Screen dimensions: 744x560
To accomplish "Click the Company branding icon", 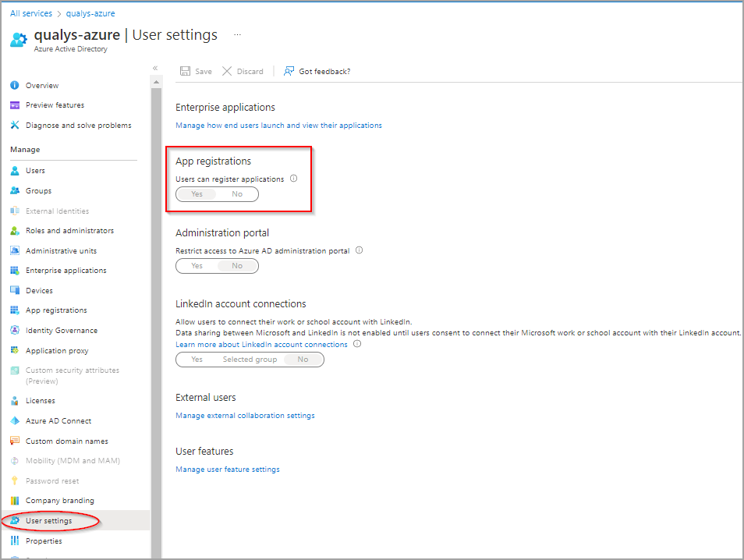I will coord(16,500).
